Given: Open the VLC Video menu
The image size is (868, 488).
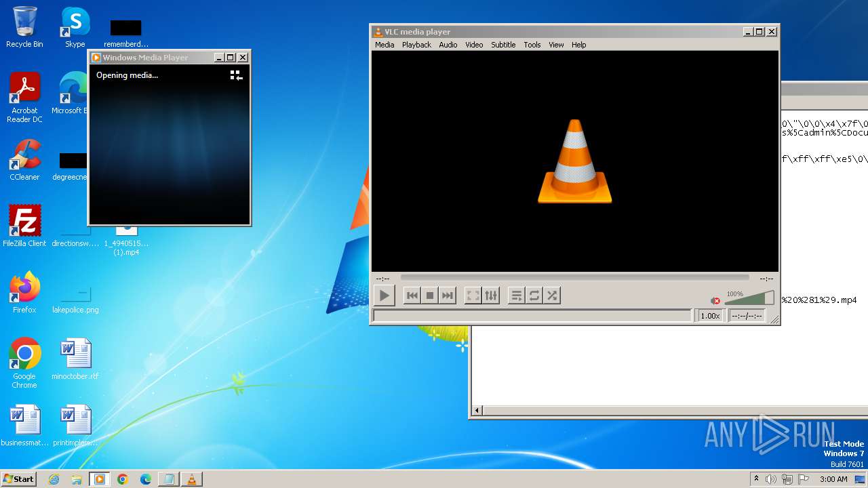Looking at the screenshot, I should point(474,45).
